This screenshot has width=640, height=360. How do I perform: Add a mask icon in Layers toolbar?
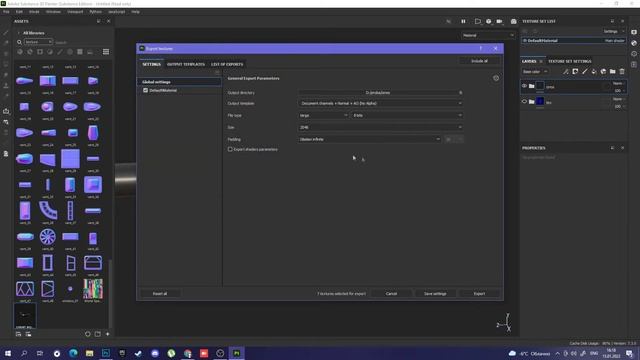(575, 71)
